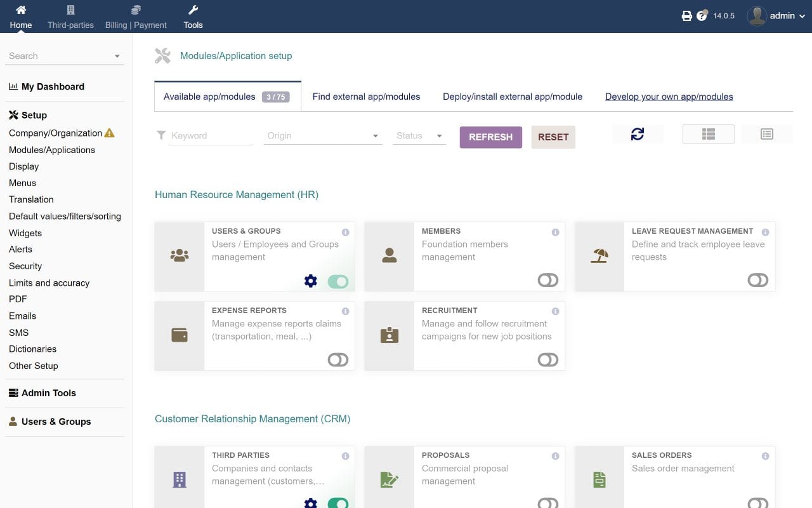Open the Deploy/install external app/module tab

point(512,97)
